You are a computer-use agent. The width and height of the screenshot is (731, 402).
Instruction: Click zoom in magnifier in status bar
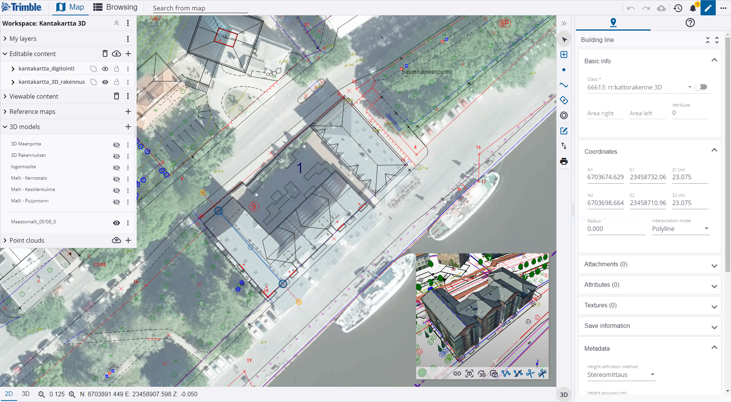(x=72, y=395)
